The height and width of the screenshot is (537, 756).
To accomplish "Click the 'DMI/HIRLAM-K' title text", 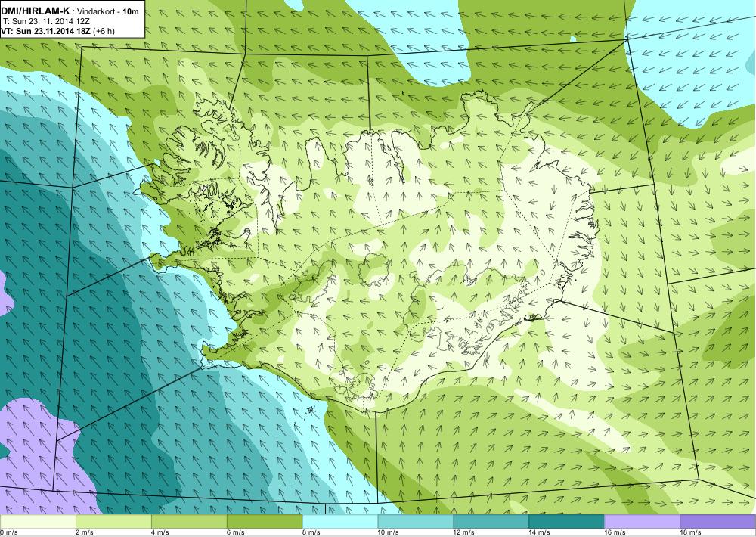I will point(36,11).
